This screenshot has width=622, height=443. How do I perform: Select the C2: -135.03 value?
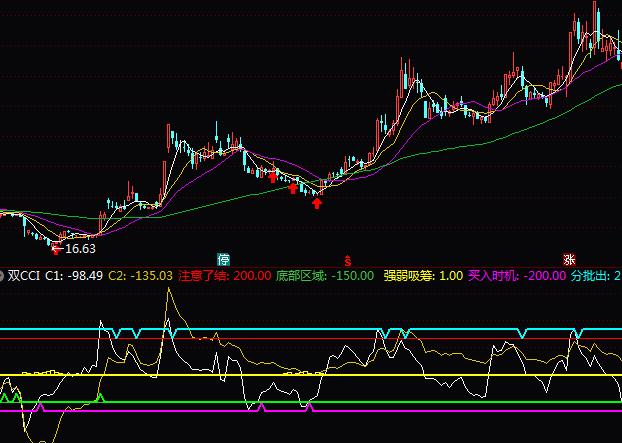click(x=141, y=276)
